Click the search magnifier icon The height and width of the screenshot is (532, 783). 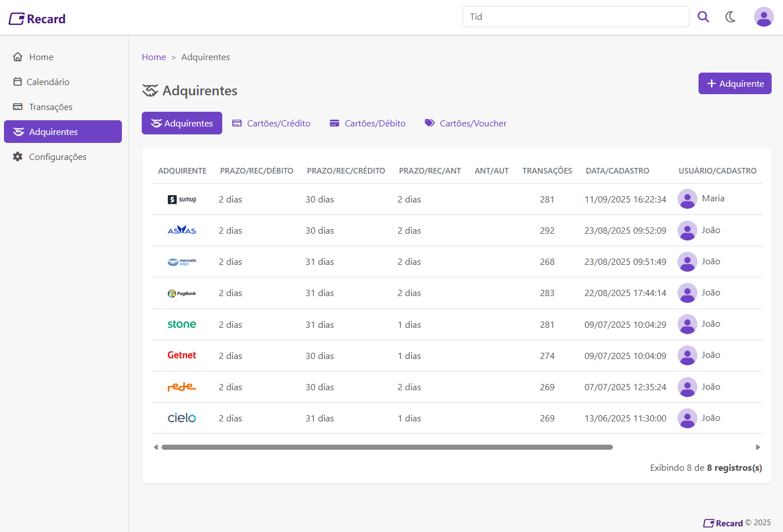pos(703,17)
